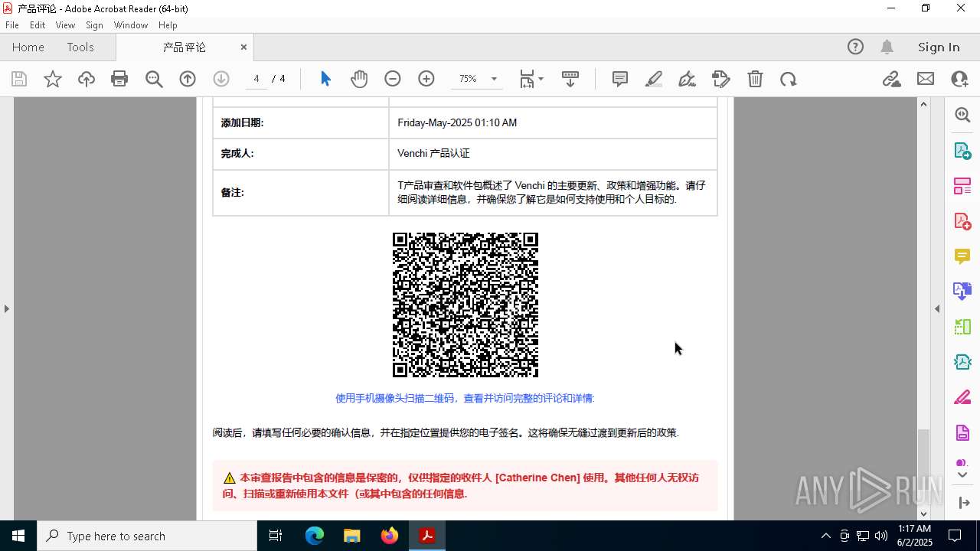Open the Combine Files tool in the right pane
This screenshot has height=551, width=980.
pyautogui.click(x=962, y=291)
